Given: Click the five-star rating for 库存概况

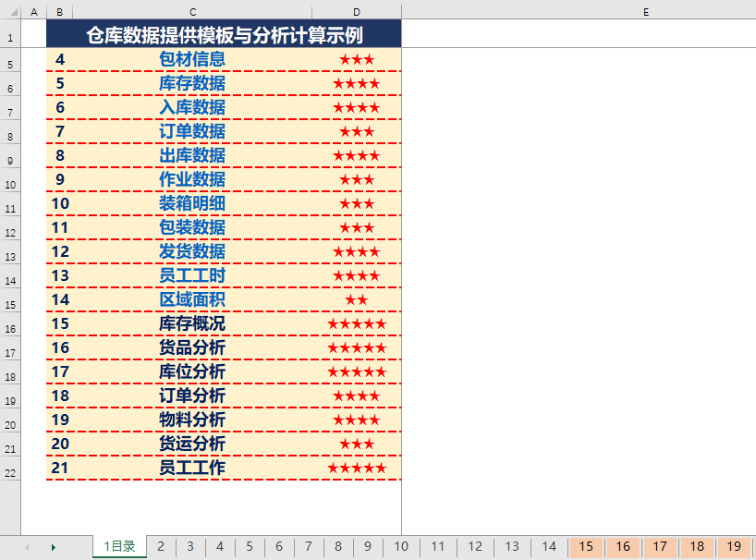Looking at the screenshot, I should [357, 323].
